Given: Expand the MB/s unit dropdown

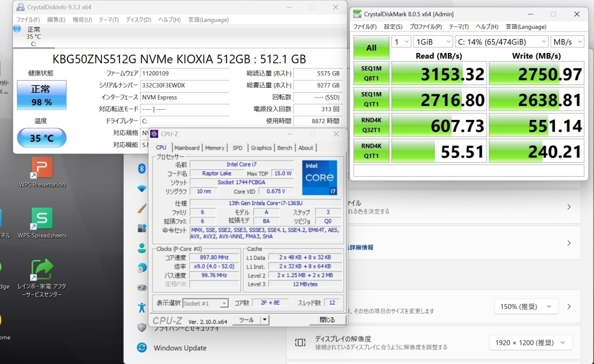Looking at the screenshot, I should click(567, 42).
